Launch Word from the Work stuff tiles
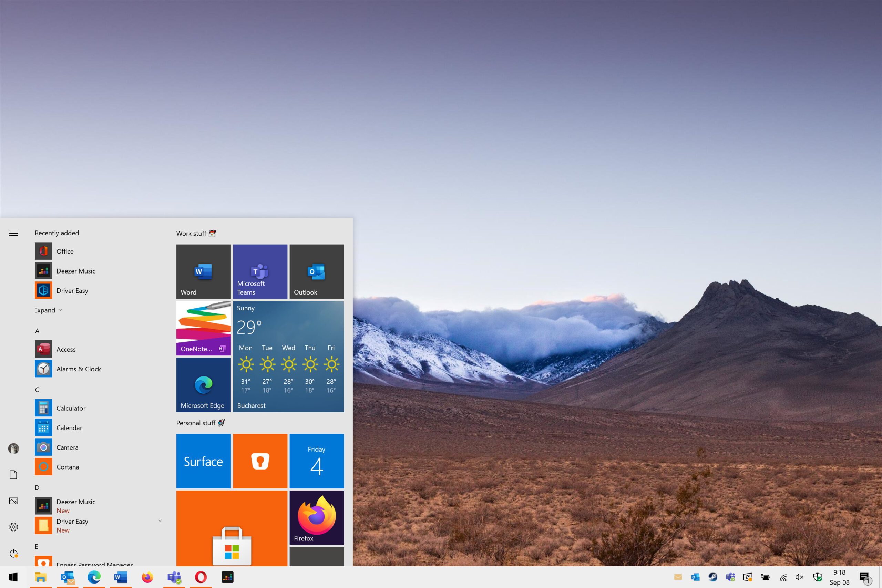The width and height of the screenshot is (882, 588). (203, 271)
